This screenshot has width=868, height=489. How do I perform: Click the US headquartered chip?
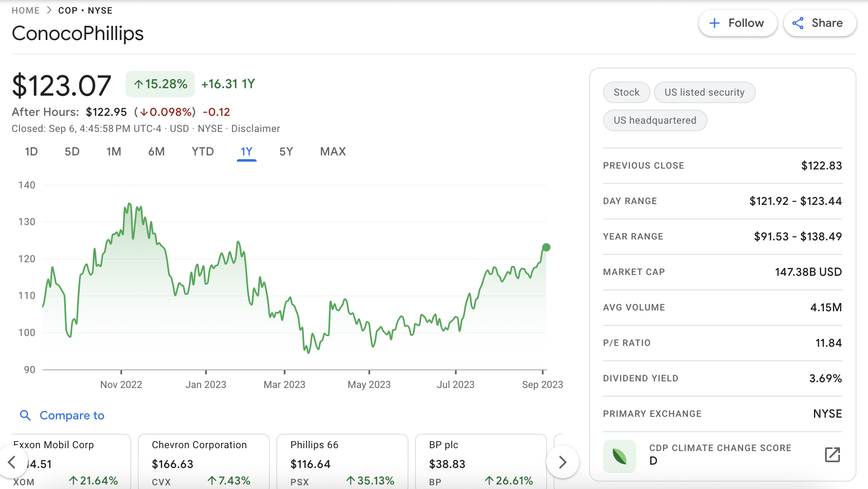[655, 120]
